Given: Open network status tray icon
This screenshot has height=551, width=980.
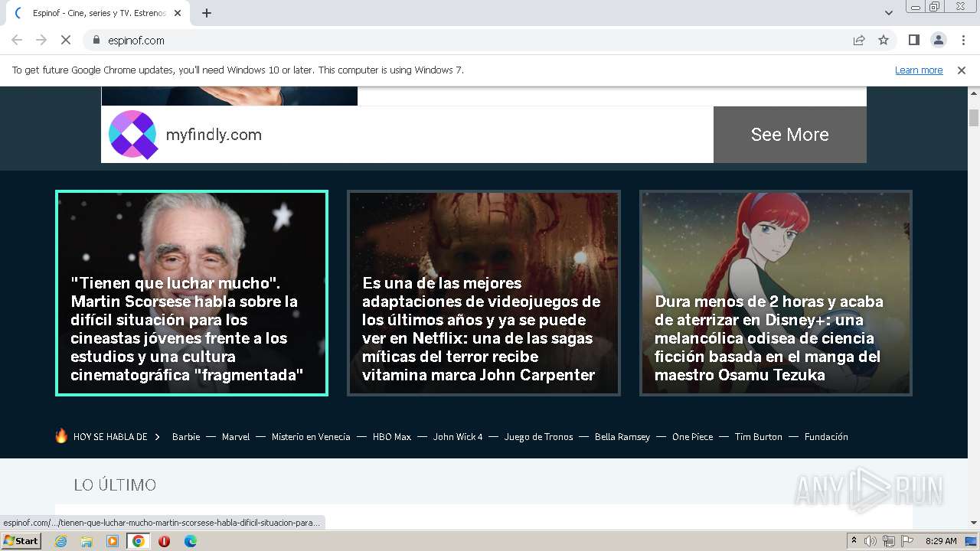Looking at the screenshot, I should point(889,541).
